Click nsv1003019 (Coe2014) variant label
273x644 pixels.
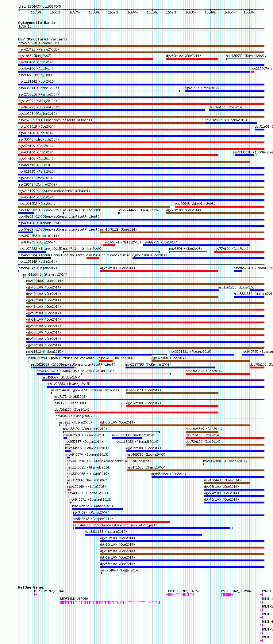click(x=37, y=126)
